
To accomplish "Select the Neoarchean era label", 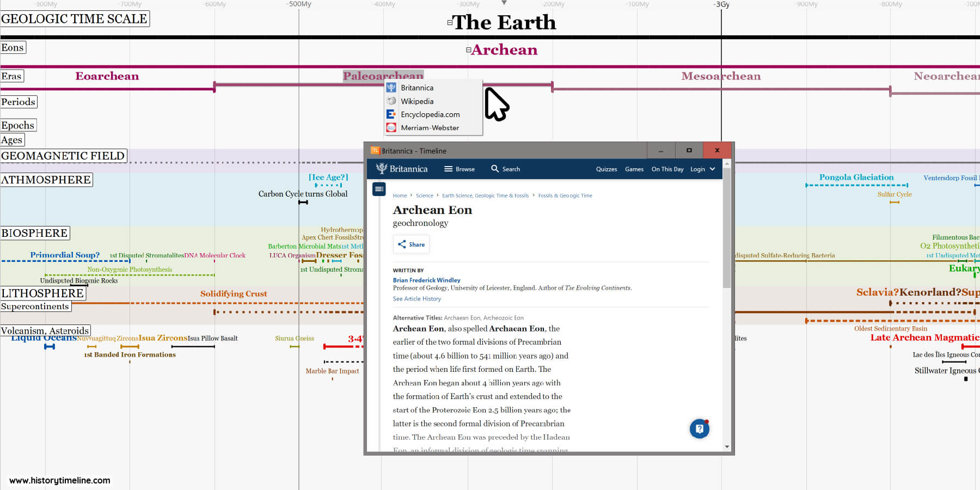I will click(947, 76).
